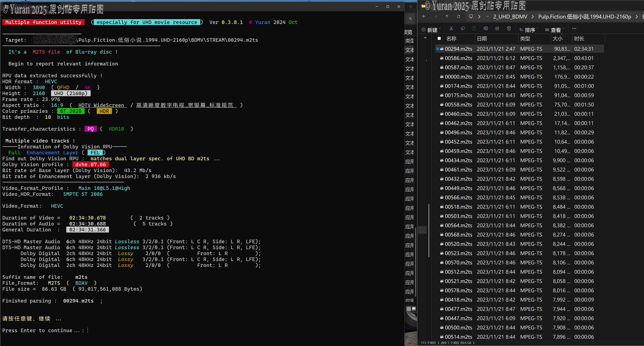Open the 查看 (View) dropdown
The image size is (644, 346).
(x=555, y=30)
